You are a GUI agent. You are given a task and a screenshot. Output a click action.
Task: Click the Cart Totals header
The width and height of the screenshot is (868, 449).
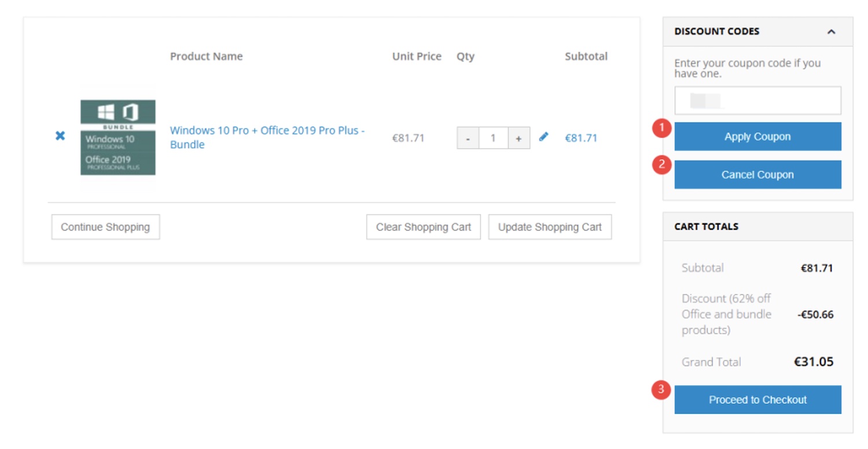tap(706, 226)
